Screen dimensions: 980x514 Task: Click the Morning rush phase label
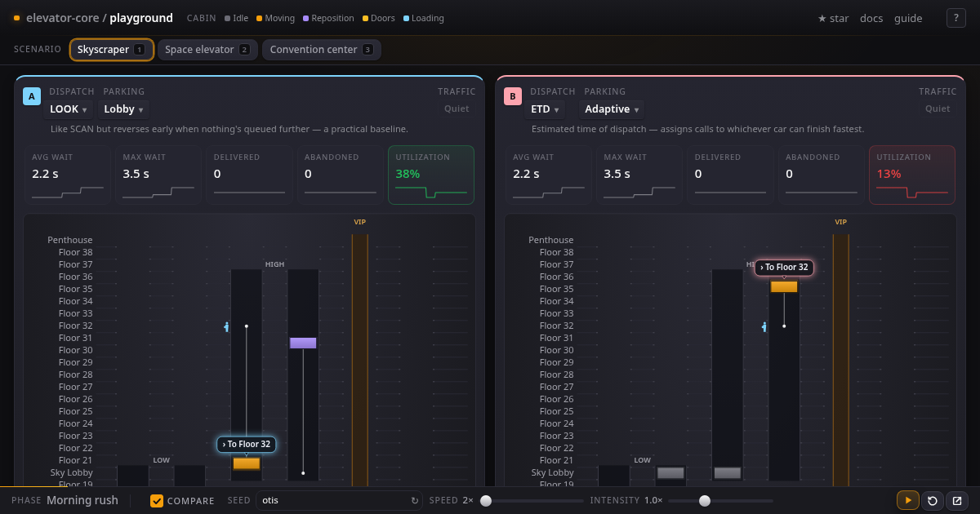tap(82, 500)
